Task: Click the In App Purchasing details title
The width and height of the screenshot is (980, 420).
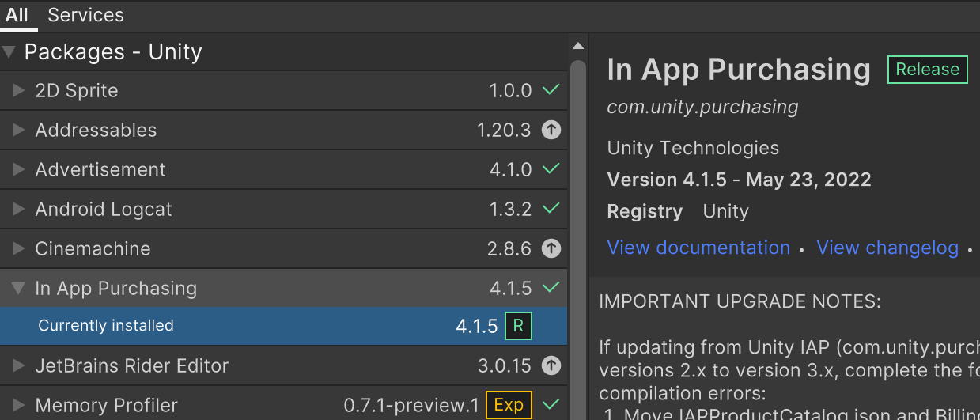Action: [739, 70]
